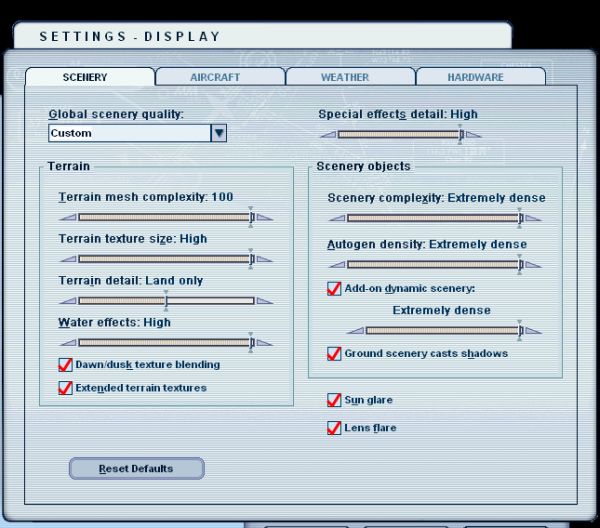
Task: Decrease Terrain detail with left arrow
Action: pyautogui.click(x=68, y=301)
